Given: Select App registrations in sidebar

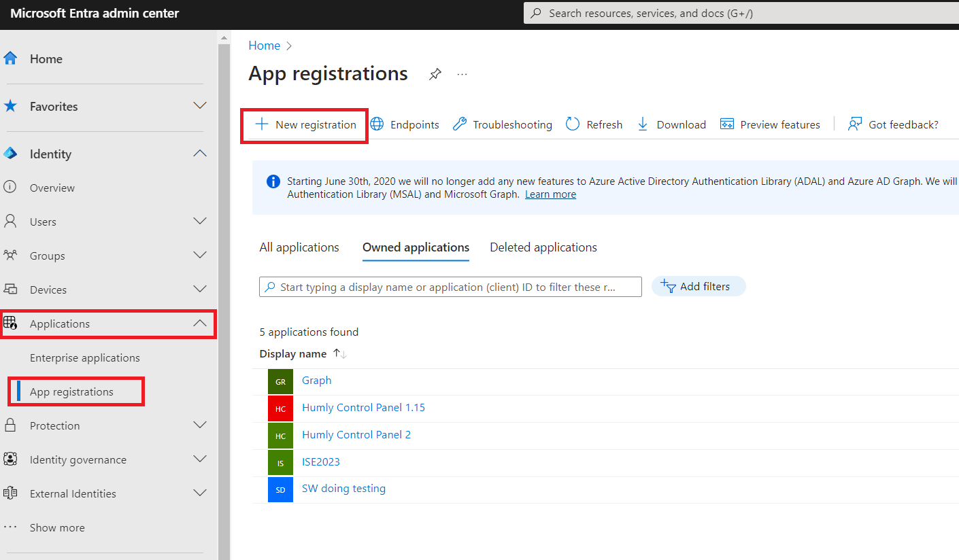Looking at the screenshot, I should (x=71, y=391).
